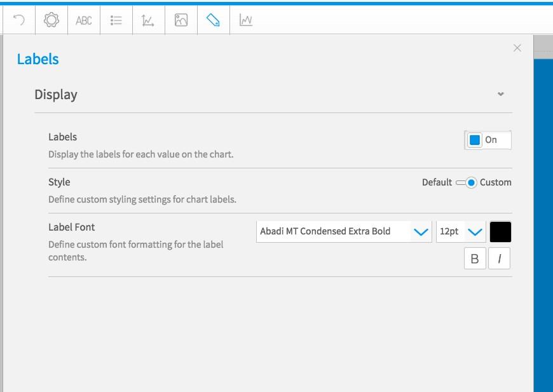This screenshot has width=553, height=392.
Task: Open the line chart series icon
Action: [x=246, y=20]
